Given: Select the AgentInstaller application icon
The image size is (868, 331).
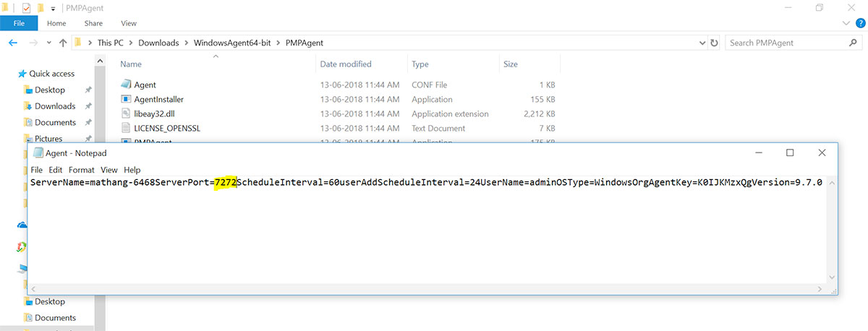Looking at the screenshot, I should pos(126,99).
